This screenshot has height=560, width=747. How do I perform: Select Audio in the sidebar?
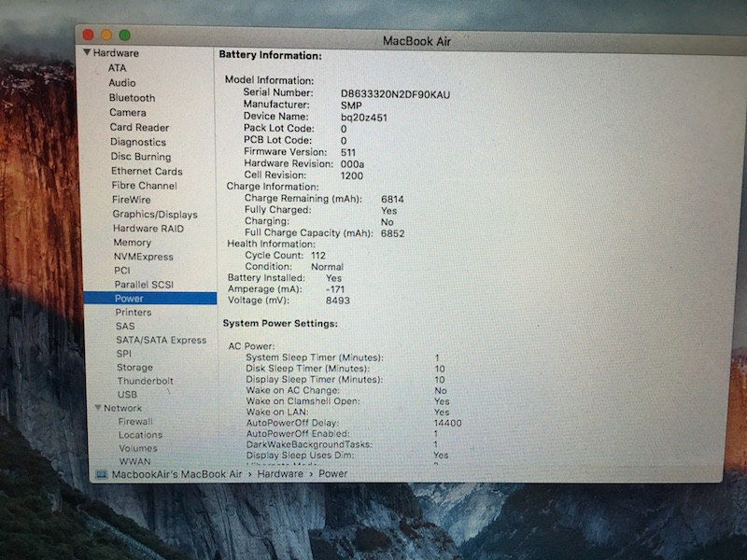pyautogui.click(x=122, y=83)
